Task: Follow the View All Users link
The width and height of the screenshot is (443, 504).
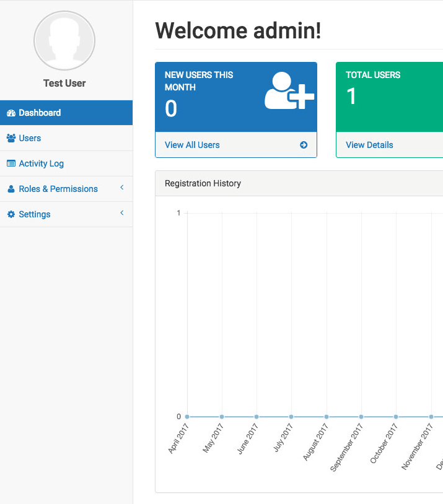Action: coord(192,145)
